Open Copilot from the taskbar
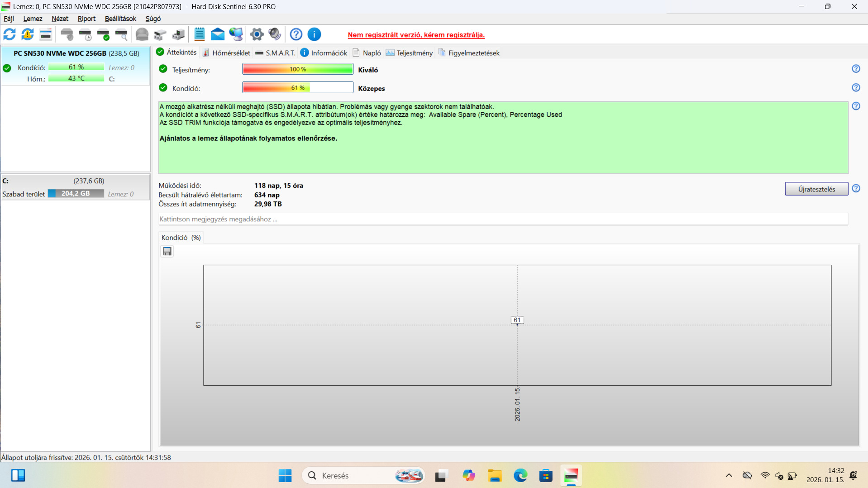The image size is (868, 488). 469,476
